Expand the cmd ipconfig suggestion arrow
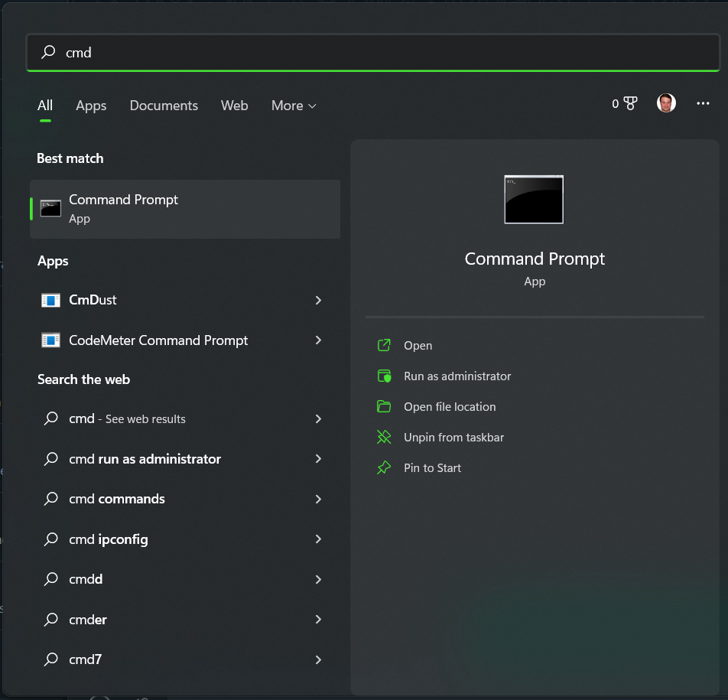Viewport: 728px width, 700px height. 318,539
